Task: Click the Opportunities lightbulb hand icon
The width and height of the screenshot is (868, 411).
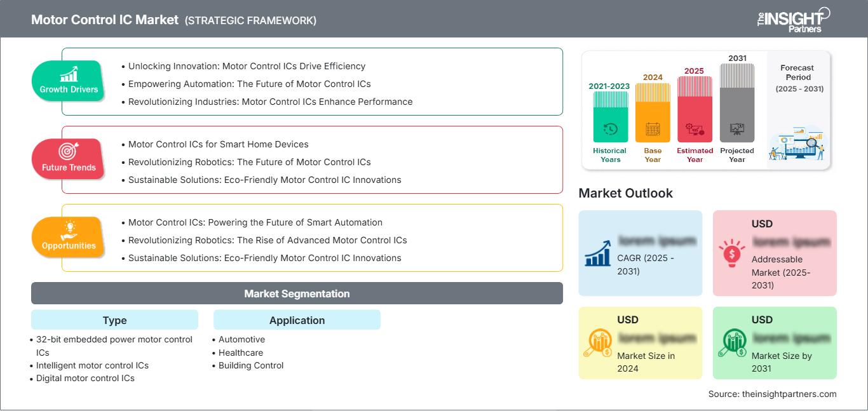Action: [x=69, y=229]
